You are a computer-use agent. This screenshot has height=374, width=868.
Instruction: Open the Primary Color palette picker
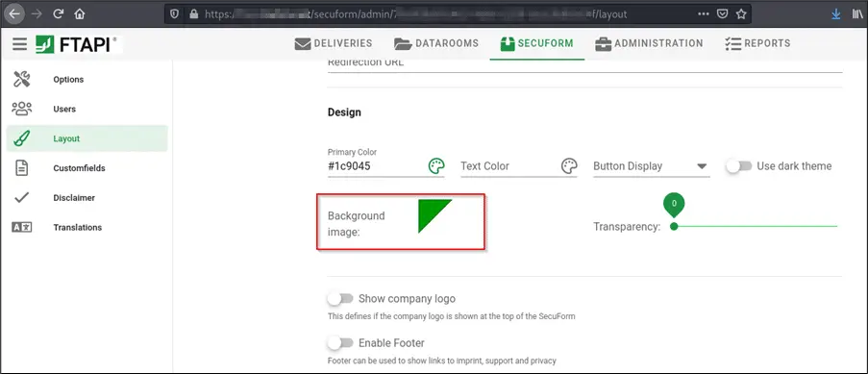pos(436,165)
